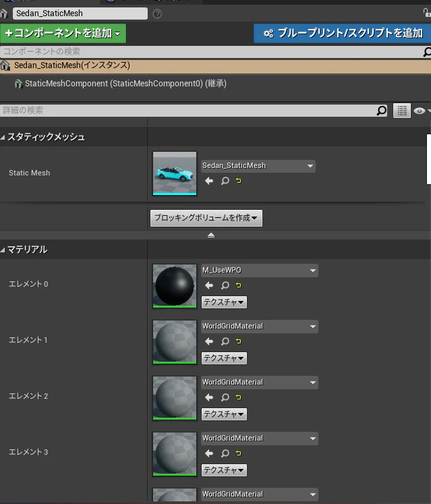Use selected asset for Element 1 material
This screenshot has height=504, width=431.
(209, 341)
